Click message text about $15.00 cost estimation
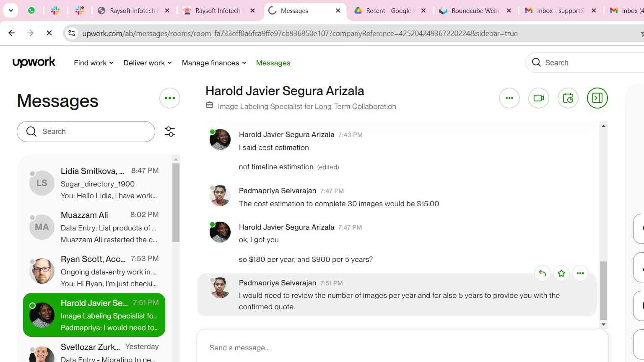This screenshot has height=362, width=644. 339,204
